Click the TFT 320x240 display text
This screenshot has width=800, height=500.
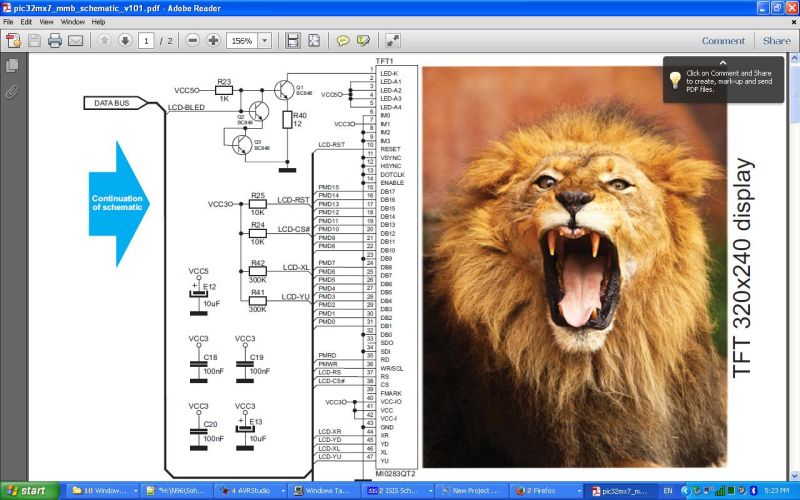click(742, 268)
